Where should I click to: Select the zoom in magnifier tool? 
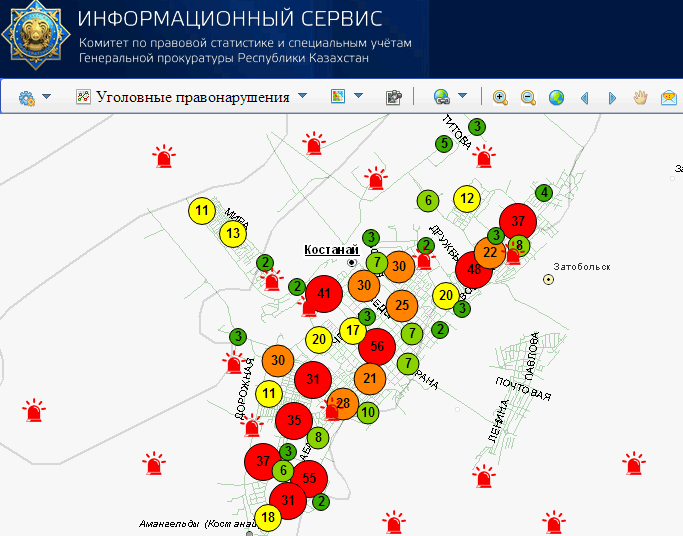pos(500,97)
